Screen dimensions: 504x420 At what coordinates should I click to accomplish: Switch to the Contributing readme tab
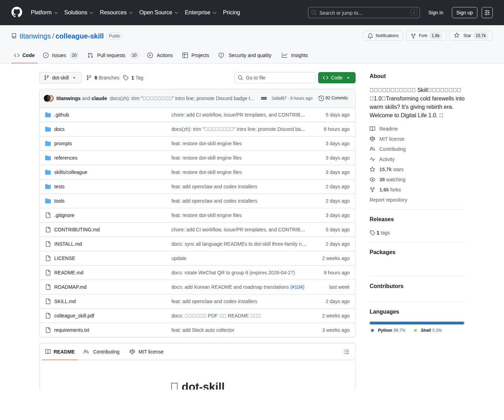[x=101, y=352]
